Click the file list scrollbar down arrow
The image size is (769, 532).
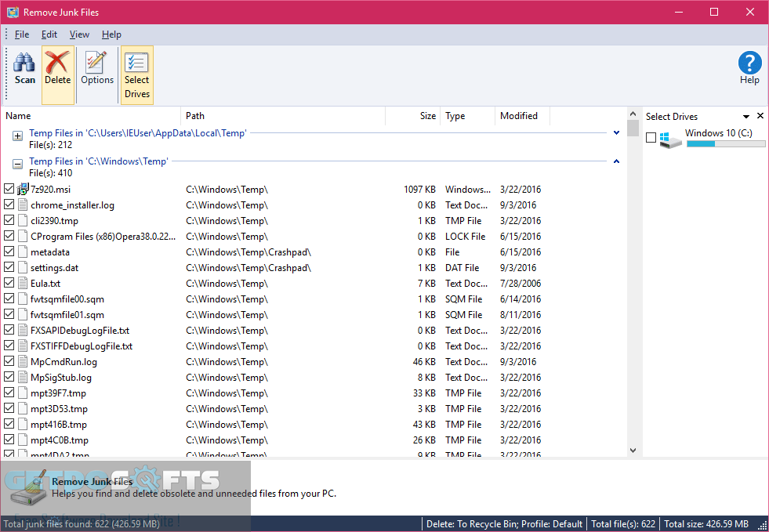coord(633,450)
